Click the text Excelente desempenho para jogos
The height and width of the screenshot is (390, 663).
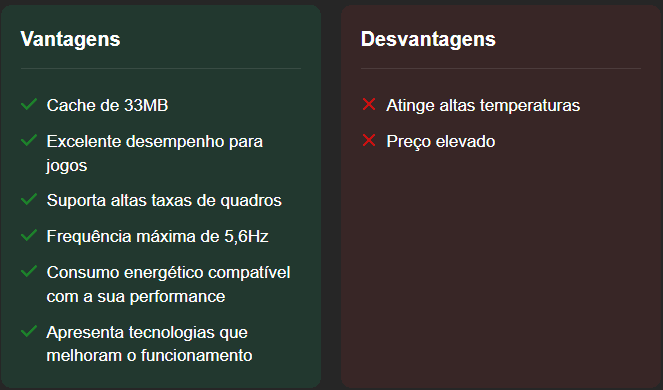coord(155,153)
